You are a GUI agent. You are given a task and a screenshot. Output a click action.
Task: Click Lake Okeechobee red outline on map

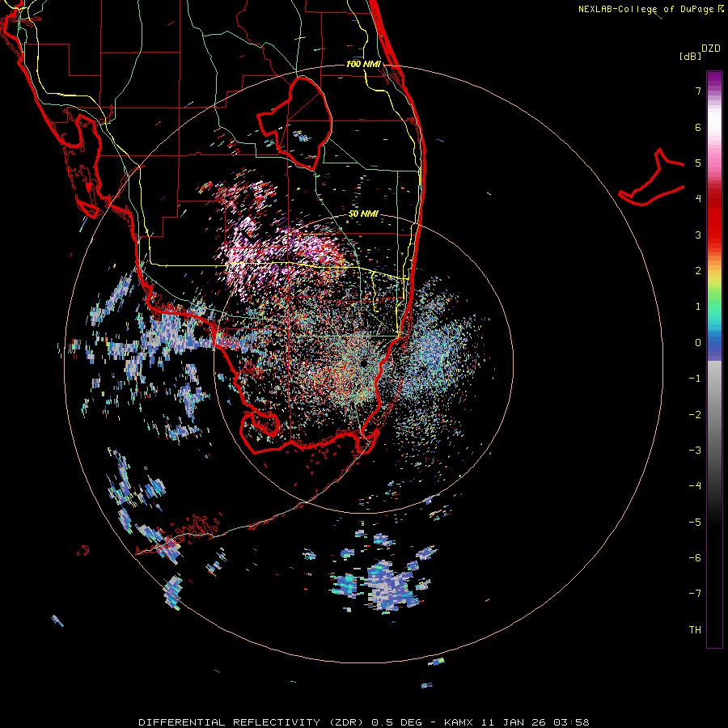(x=295, y=123)
